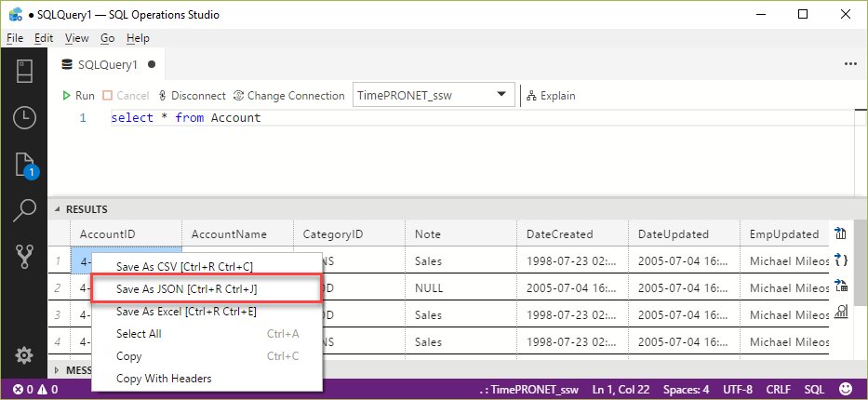This screenshot has width=868, height=400.
Task: Click CRLF line ending in the status bar
Action: [779, 390]
